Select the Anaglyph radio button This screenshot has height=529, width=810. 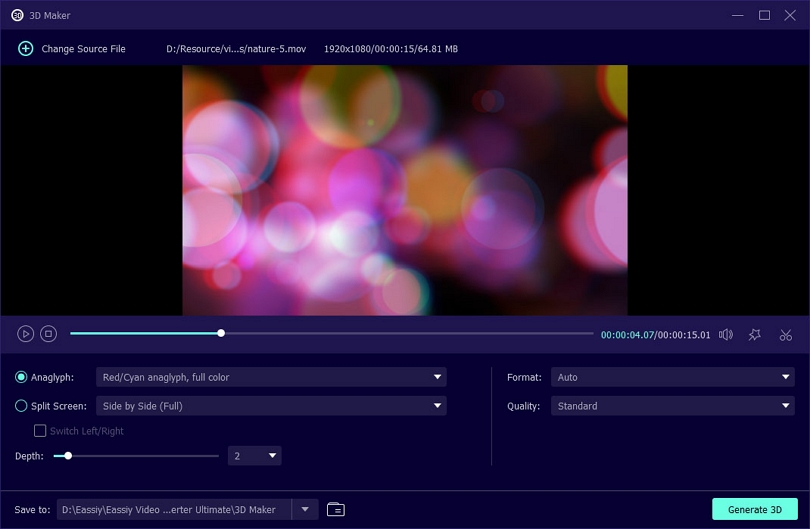coord(21,377)
